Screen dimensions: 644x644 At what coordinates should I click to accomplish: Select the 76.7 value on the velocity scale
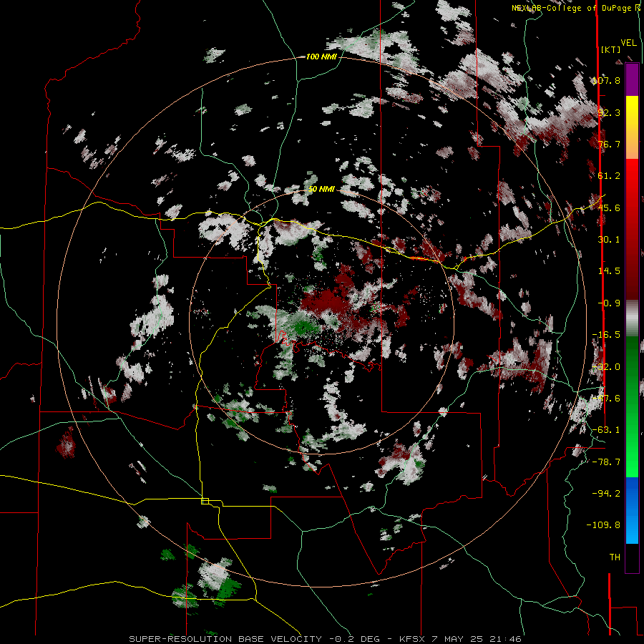[x=609, y=144]
